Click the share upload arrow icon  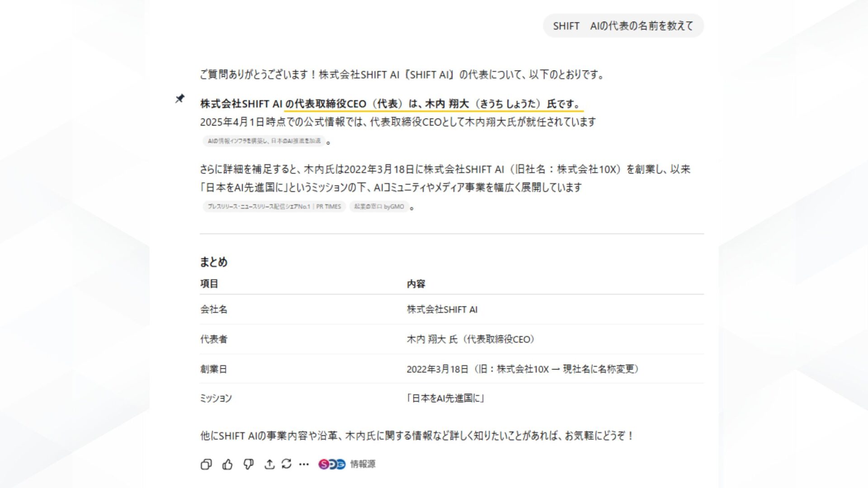(x=269, y=464)
